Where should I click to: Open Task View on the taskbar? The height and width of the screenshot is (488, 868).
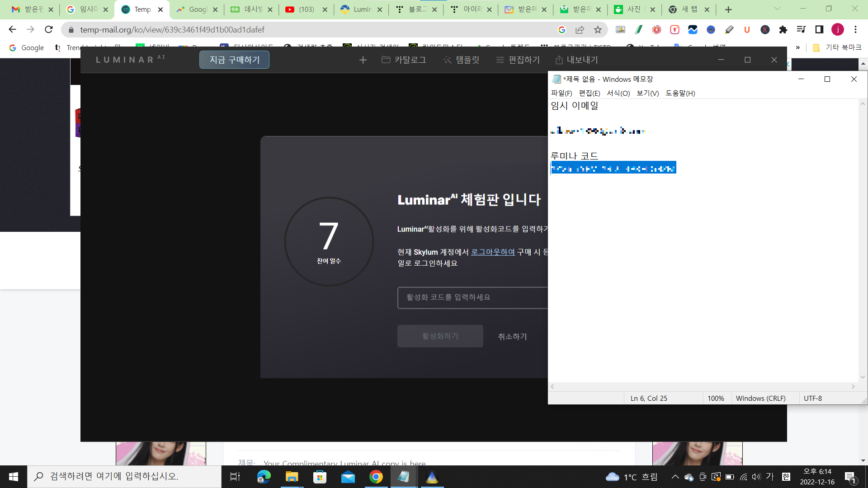(235, 477)
